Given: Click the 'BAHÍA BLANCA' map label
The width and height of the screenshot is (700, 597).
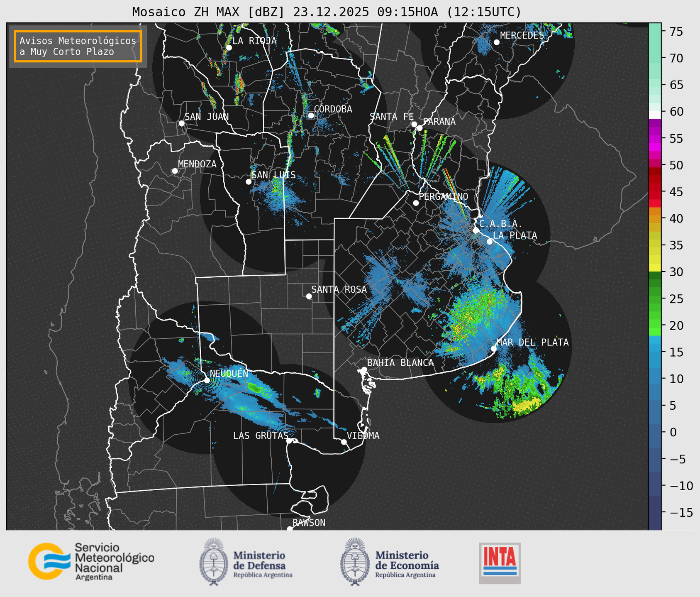Looking at the screenshot, I should coord(400,363).
